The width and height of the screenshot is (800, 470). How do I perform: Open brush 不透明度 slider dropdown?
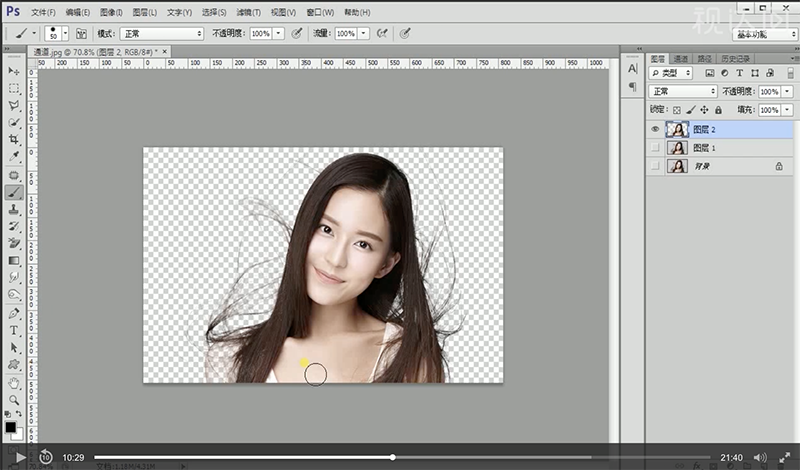(x=279, y=34)
